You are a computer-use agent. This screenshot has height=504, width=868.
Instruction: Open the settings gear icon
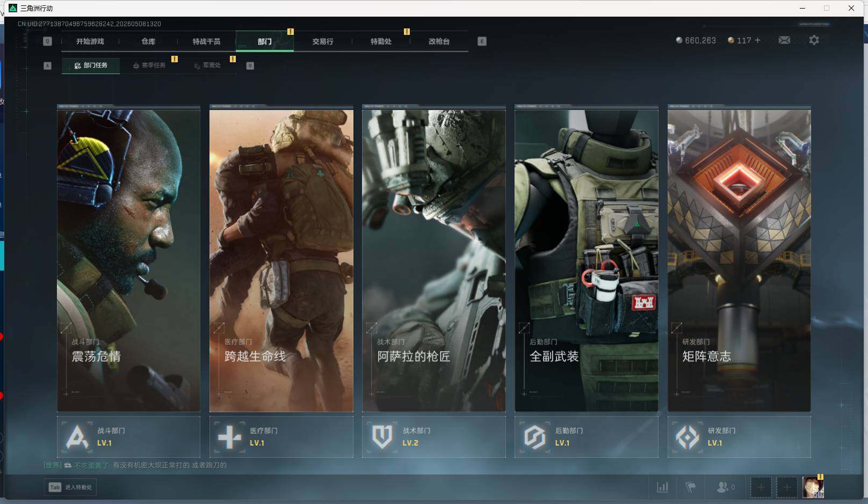click(x=814, y=40)
